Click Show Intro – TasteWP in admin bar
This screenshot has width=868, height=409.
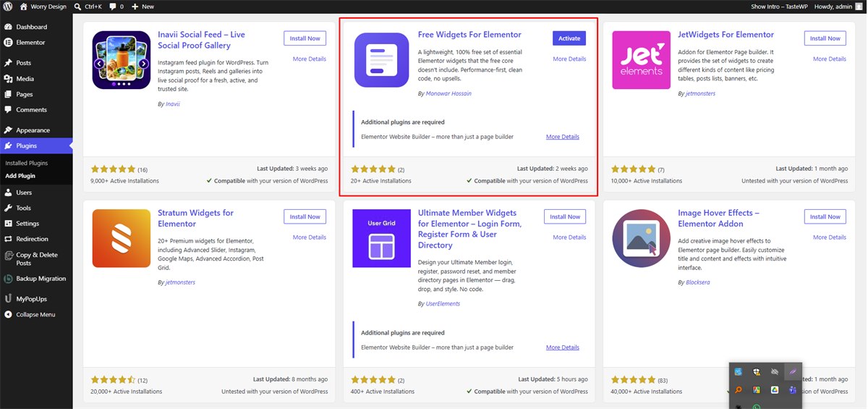coord(778,6)
